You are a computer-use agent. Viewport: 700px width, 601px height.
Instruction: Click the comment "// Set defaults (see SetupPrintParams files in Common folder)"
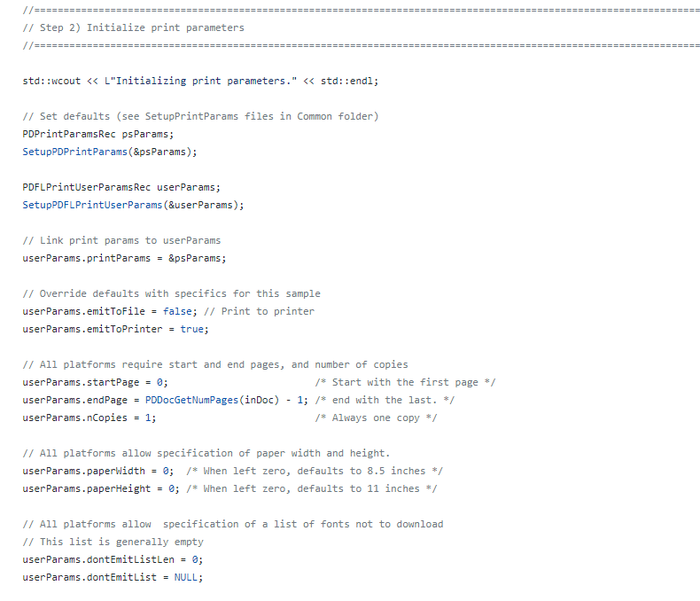[x=200, y=116]
